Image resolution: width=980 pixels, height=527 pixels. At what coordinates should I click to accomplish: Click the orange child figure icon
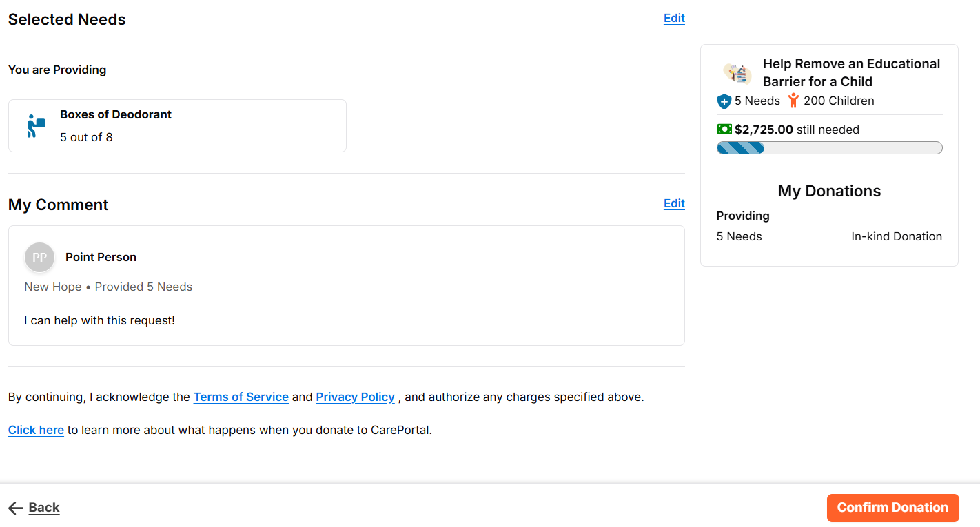click(793, 101)
